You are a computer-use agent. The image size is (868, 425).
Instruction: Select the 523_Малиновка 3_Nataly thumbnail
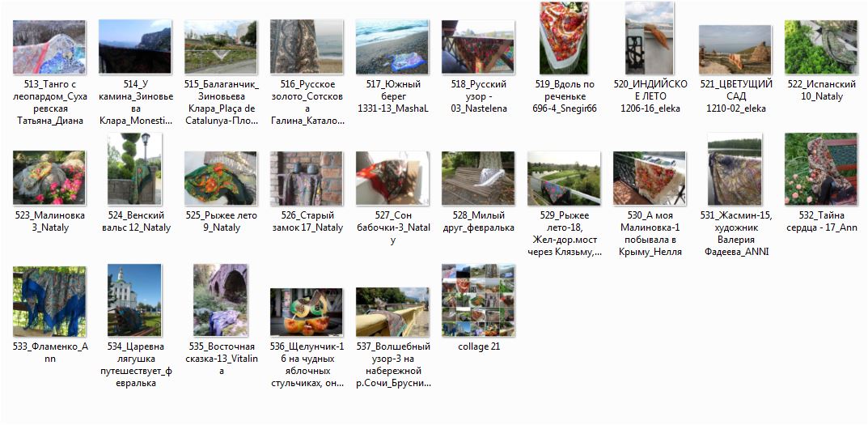pos(49,178)
